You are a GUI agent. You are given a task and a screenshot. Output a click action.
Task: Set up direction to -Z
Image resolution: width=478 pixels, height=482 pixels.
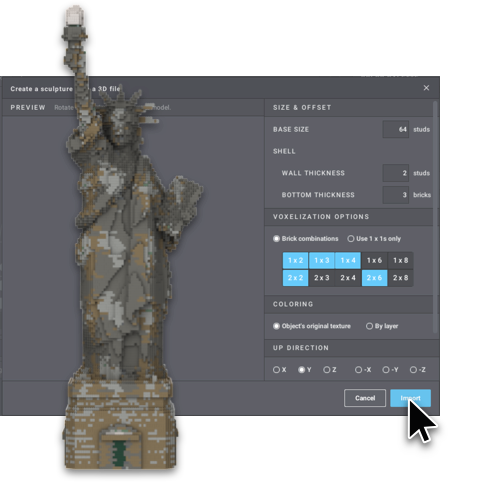click(x=418, y=370)
